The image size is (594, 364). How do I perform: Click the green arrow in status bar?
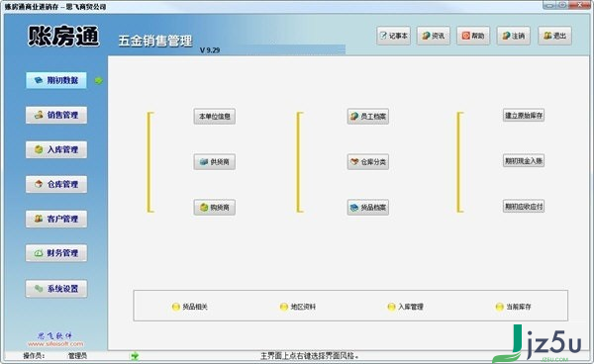pos(135,356)
